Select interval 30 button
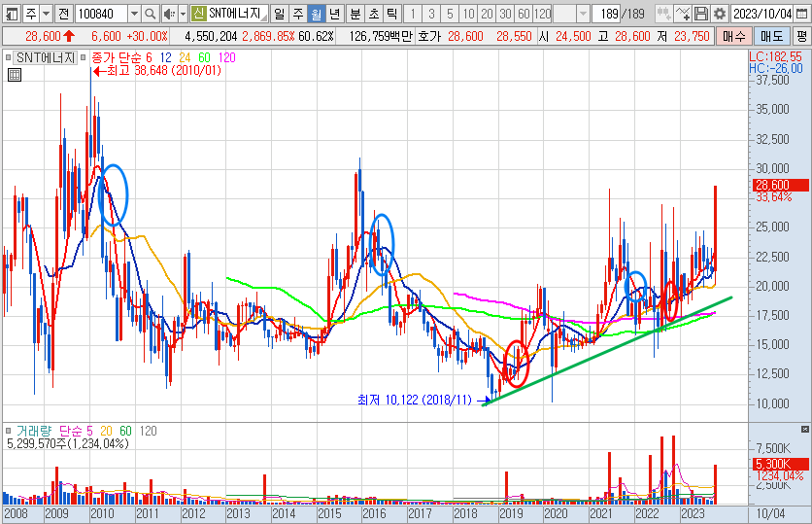 (505, 14)
